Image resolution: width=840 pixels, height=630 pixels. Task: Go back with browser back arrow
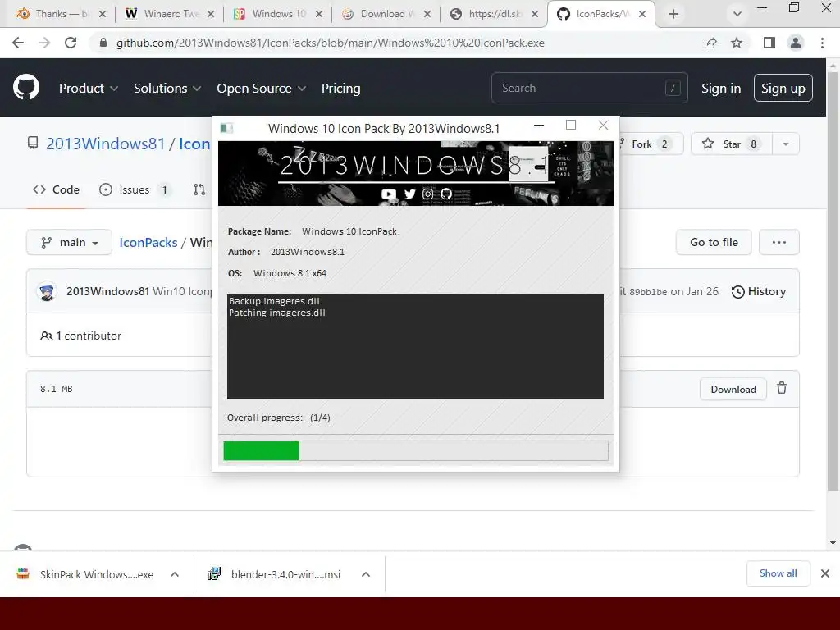pyautogui.click(x=18, y=43)
